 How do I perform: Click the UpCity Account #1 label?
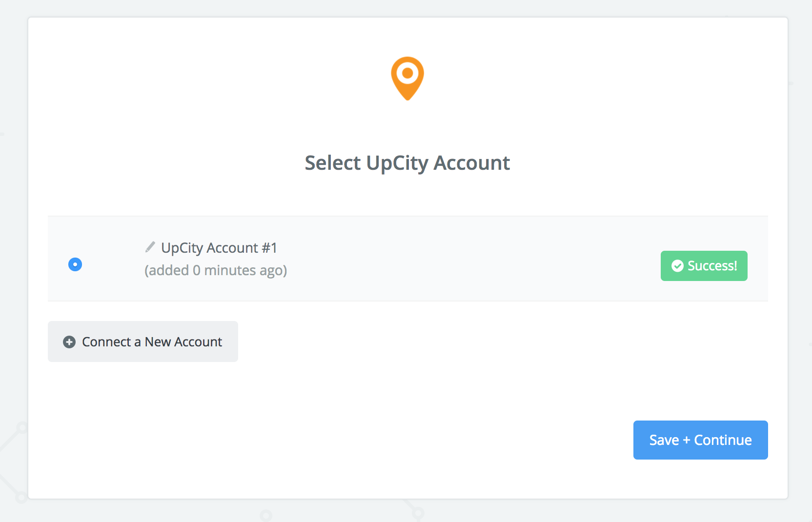[x=219, y=247]
